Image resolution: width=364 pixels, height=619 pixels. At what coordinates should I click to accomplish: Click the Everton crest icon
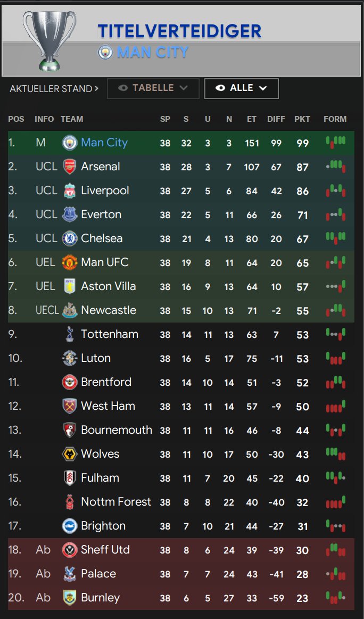[x=69, y=214]
